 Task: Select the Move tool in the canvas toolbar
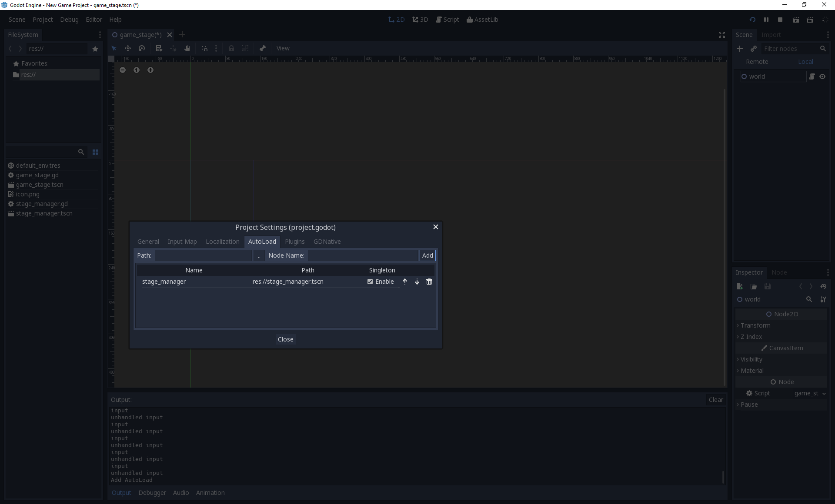[127, 48]
